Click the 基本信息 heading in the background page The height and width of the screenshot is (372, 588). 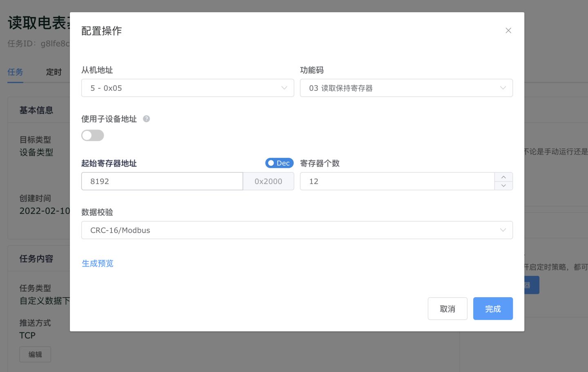pos(36,110)
